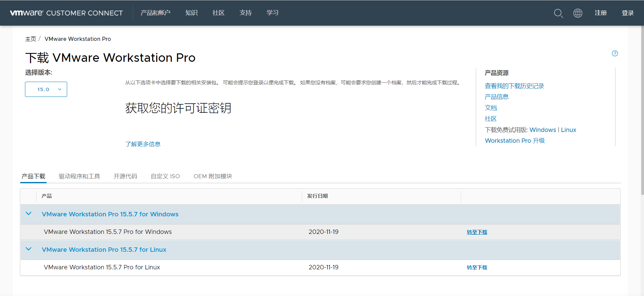The image size is (644, 296).
Task: Open 查看我的下载历史记录 link
Action: 514,86
